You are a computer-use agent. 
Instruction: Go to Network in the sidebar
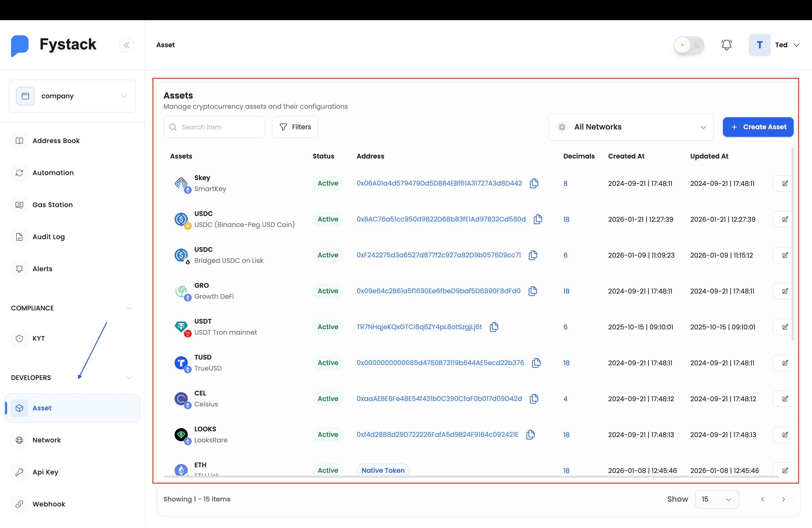tap(72, 440)
